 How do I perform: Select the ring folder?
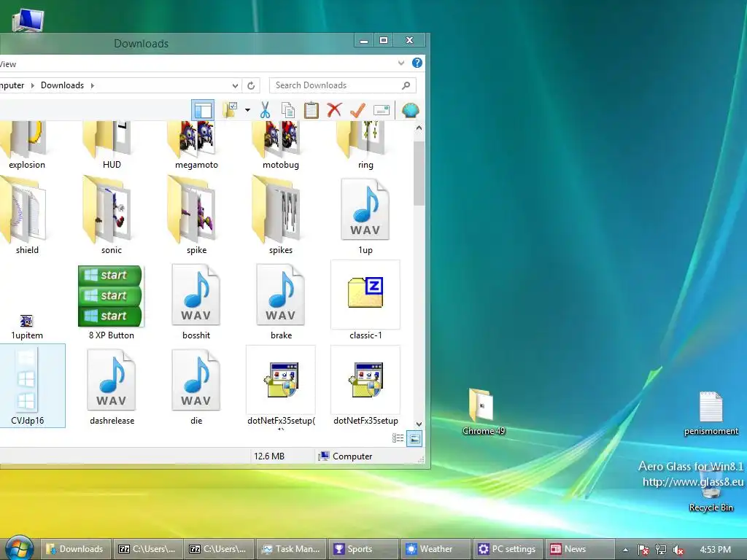point(365,145)
